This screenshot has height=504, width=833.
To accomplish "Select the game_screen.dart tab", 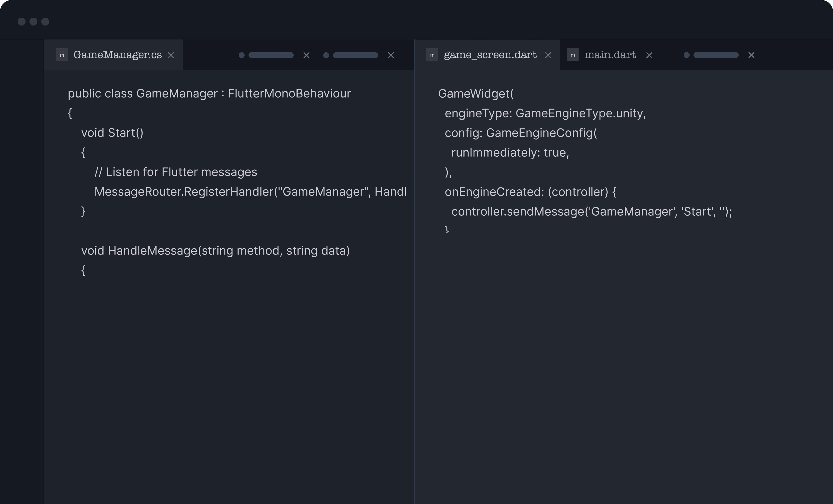I will pyautogui.click(x=490, y=55).
